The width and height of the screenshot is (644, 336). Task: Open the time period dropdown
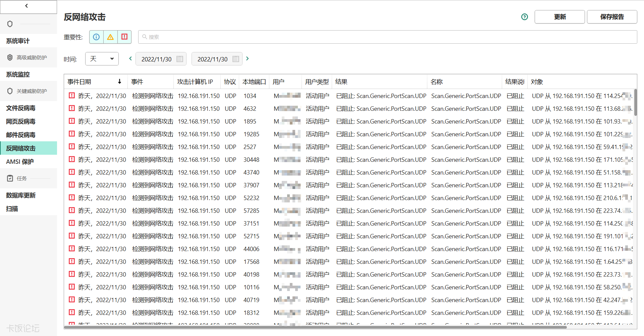point(102,59)
